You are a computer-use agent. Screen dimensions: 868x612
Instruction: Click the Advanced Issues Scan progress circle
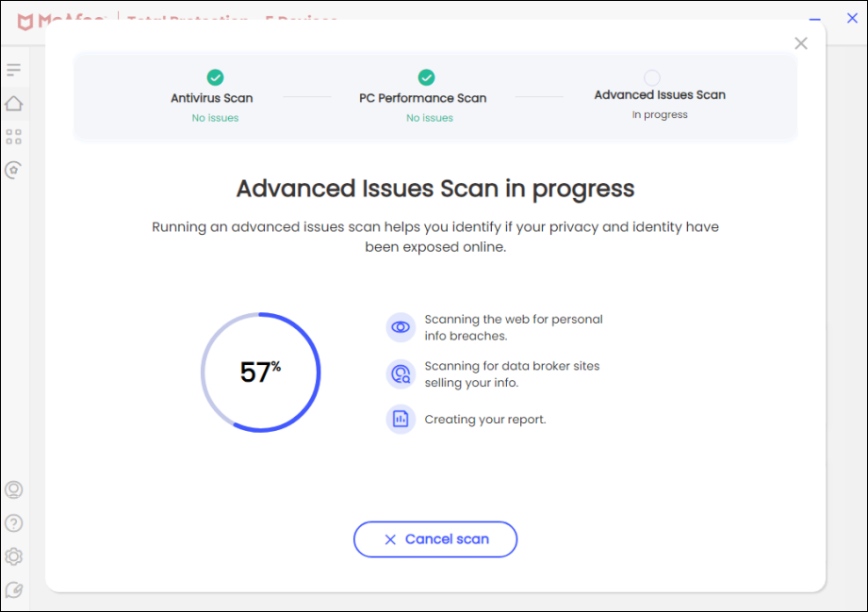tap(654, 79)
